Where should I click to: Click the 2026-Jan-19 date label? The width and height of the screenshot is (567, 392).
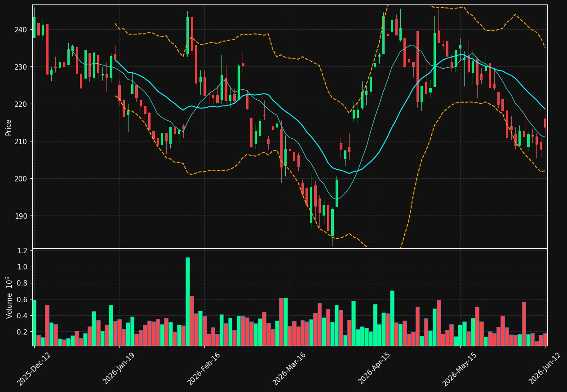tap(119, 369)
